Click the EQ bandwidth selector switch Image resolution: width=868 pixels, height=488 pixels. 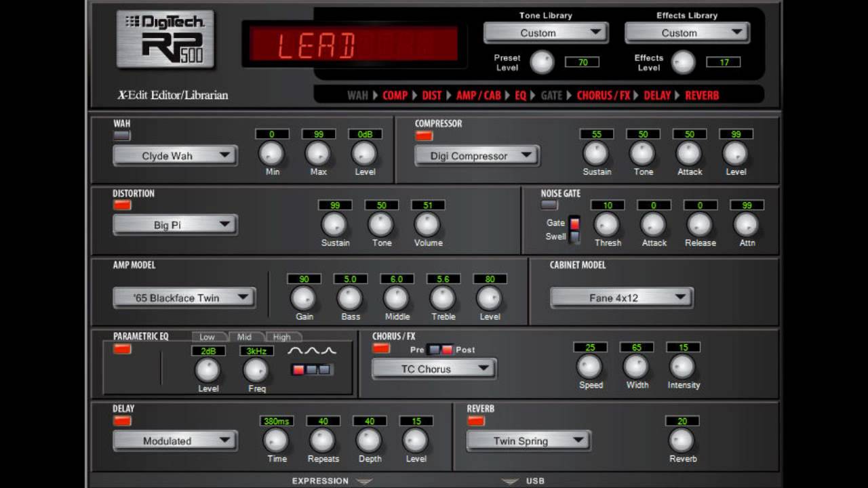(x=312, y=369)
